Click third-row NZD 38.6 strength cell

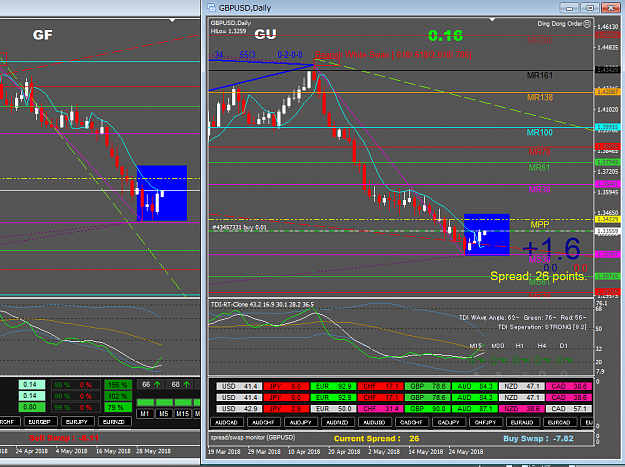point(522,409)
